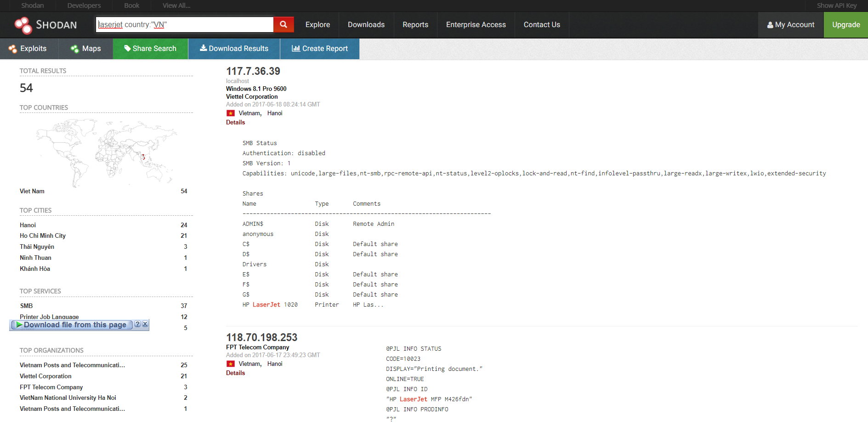Click Create Report button

click(320, 49)
